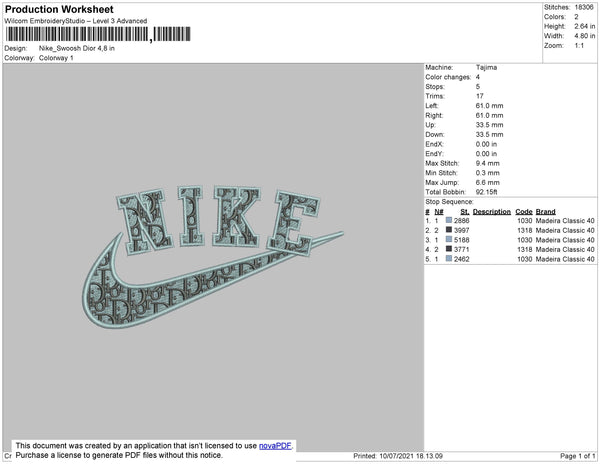The image size is (600, 464).
Task: Click the color swatch for stop 2886
Action: click(x=449, y=220)
